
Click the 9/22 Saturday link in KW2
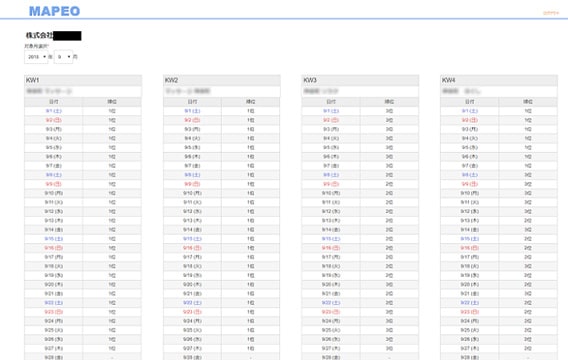tap(192, 302)
